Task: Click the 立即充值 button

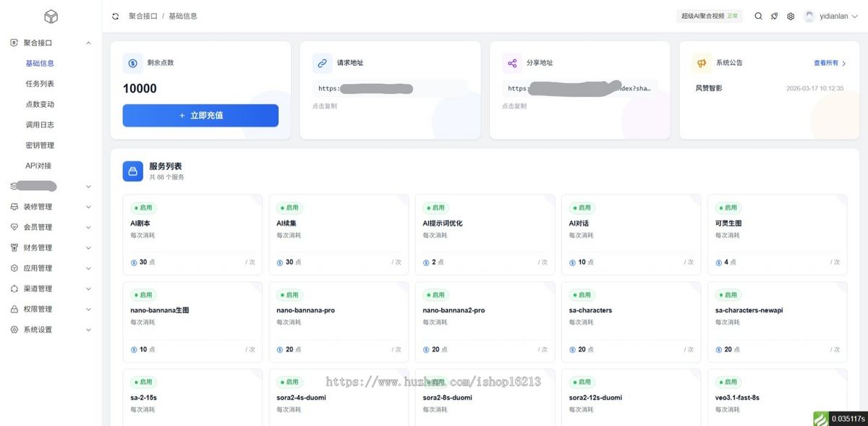Action: tap(200, 116)
